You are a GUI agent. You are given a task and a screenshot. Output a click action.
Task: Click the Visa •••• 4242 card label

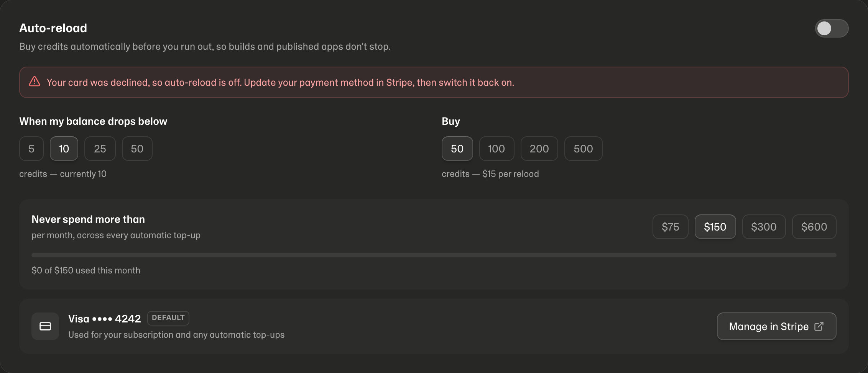105,319
